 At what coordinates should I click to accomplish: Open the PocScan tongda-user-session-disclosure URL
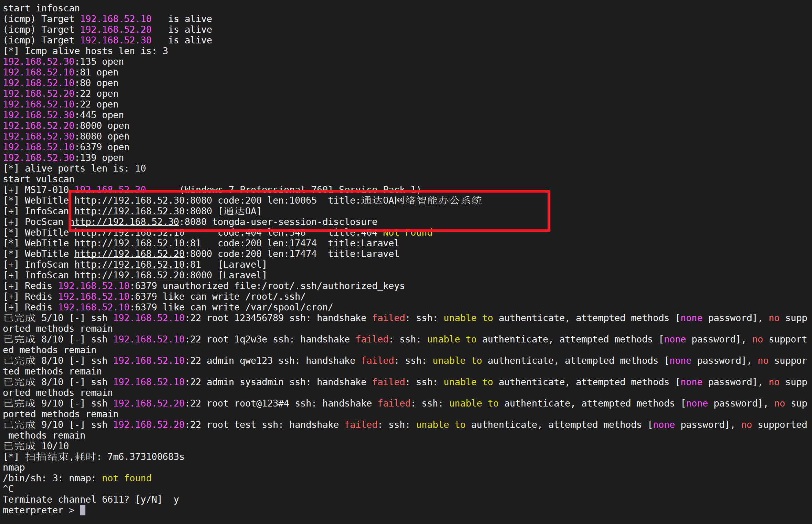click(126, 222)
